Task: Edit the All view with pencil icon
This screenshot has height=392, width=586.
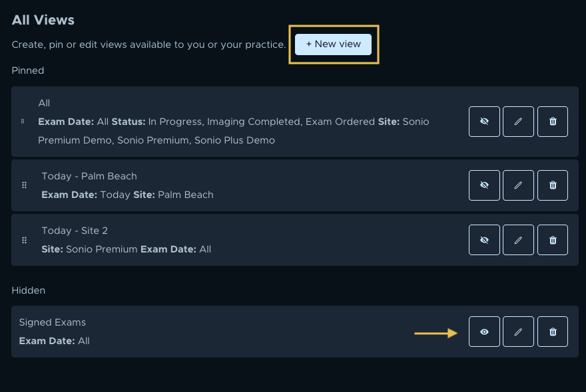Action: point(518,121)
